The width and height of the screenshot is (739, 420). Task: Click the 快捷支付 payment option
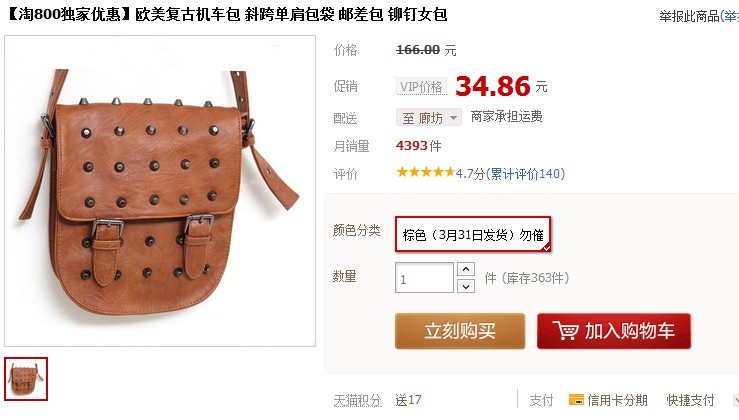click(x=690, y=400)
